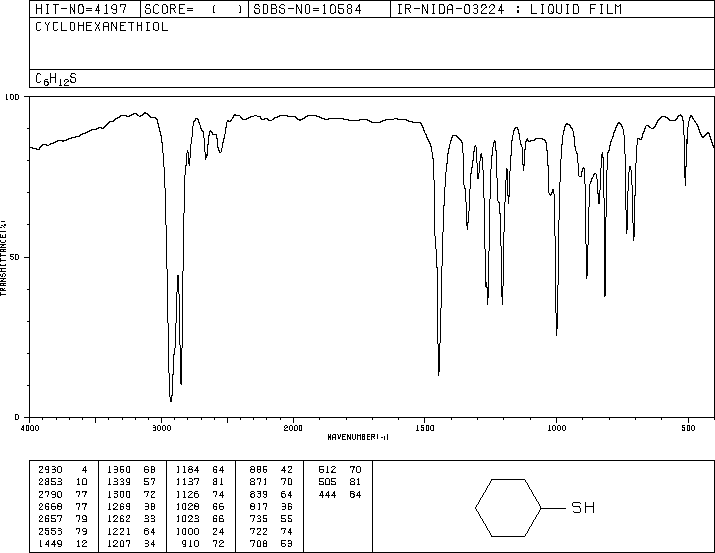
Task: Click the cyclohexane ring structure drawing
Action: tap(508, 508)
